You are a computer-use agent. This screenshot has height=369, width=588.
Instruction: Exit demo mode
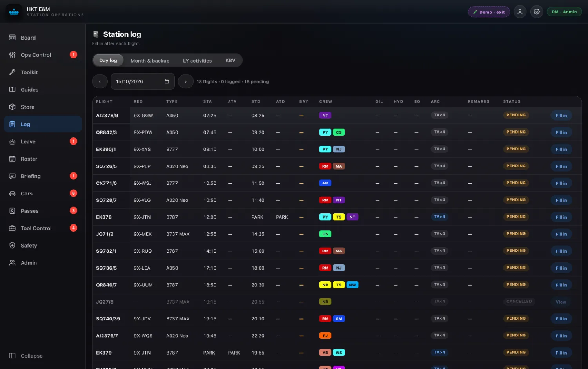point(489,12)
